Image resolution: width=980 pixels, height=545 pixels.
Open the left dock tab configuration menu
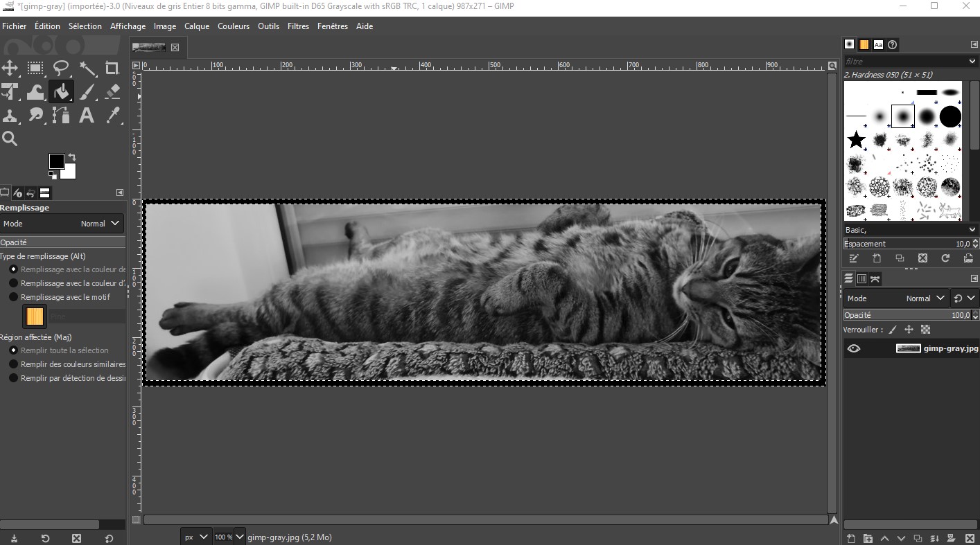120,193
